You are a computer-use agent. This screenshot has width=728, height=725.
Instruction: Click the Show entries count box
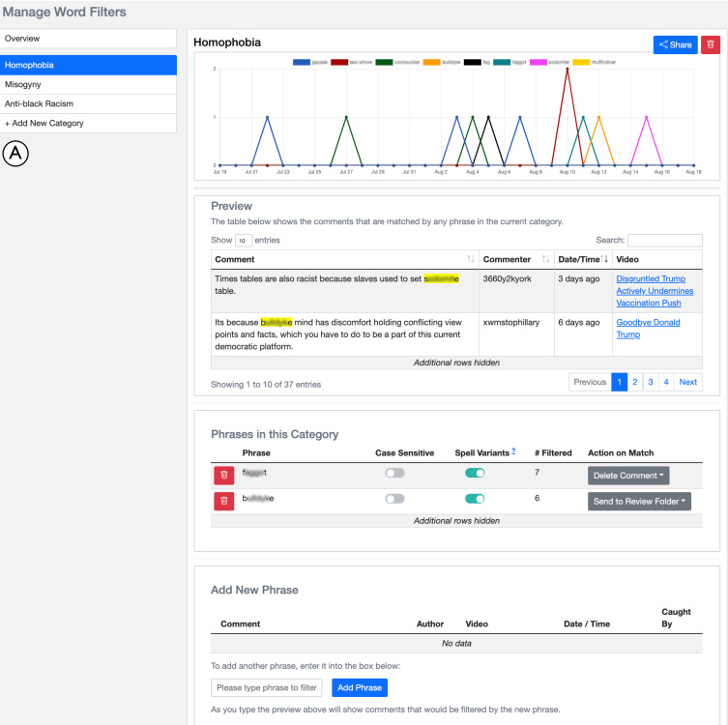pyautogui.click(x=243, y=241)
